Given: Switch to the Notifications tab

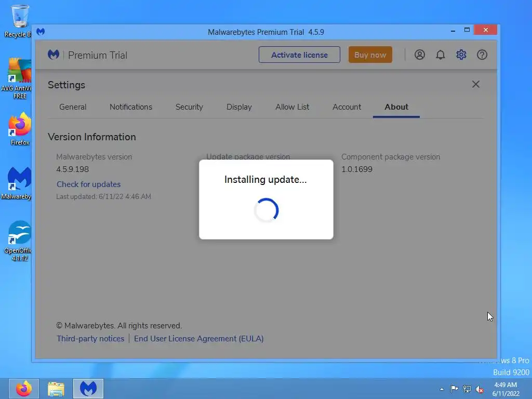Looking at the screenshot, I should click(130, 107).
